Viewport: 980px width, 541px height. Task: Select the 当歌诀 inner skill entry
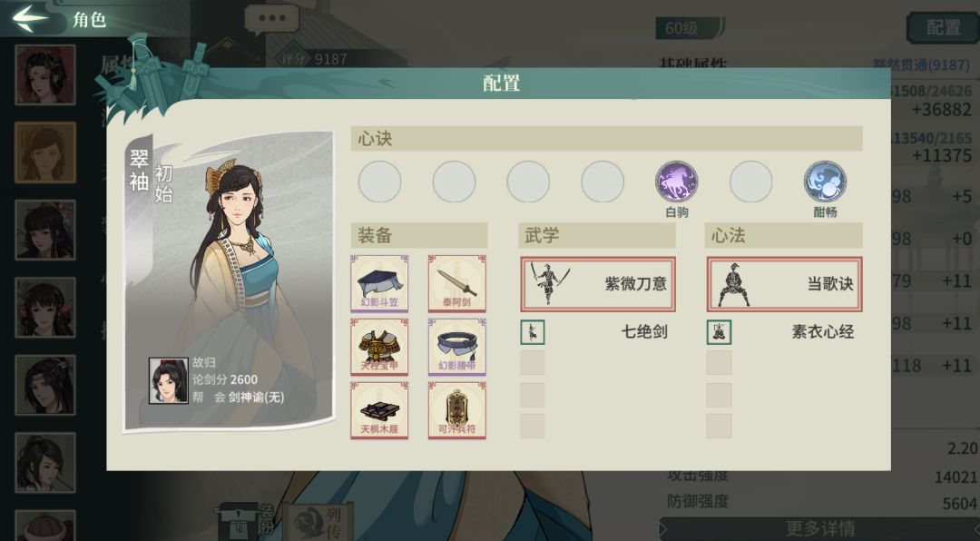coord(784,284)
